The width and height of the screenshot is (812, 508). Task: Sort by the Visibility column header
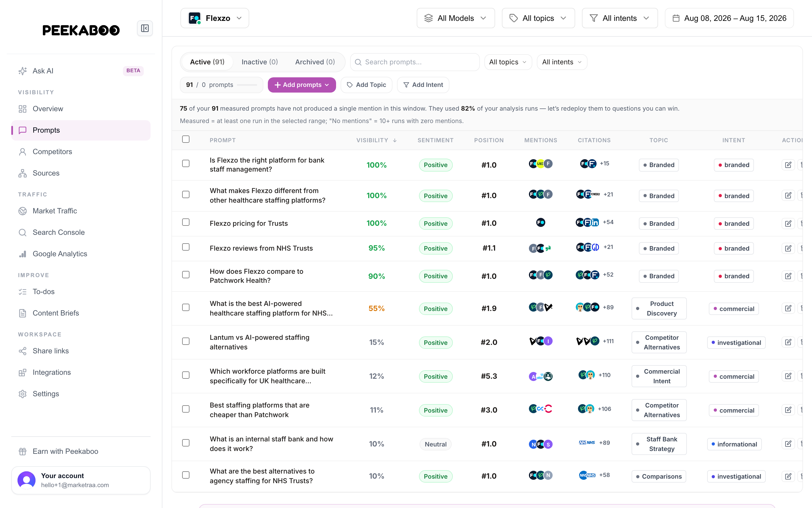(x=376, y=141)
